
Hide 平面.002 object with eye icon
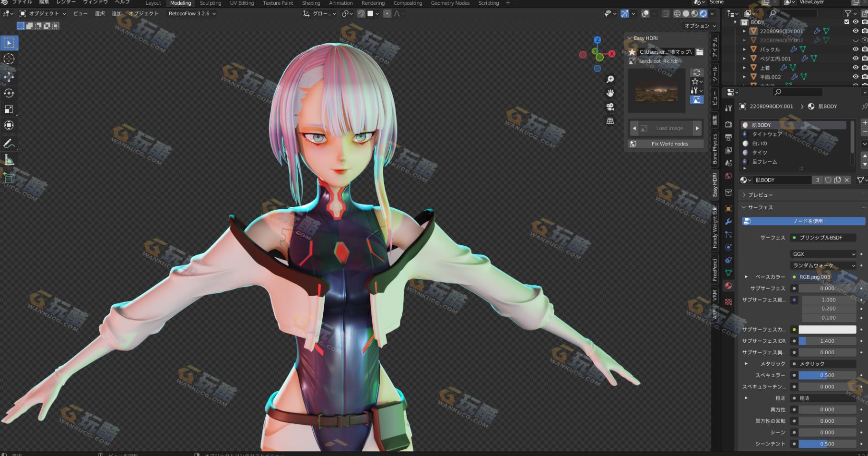[x=856, y=77]
